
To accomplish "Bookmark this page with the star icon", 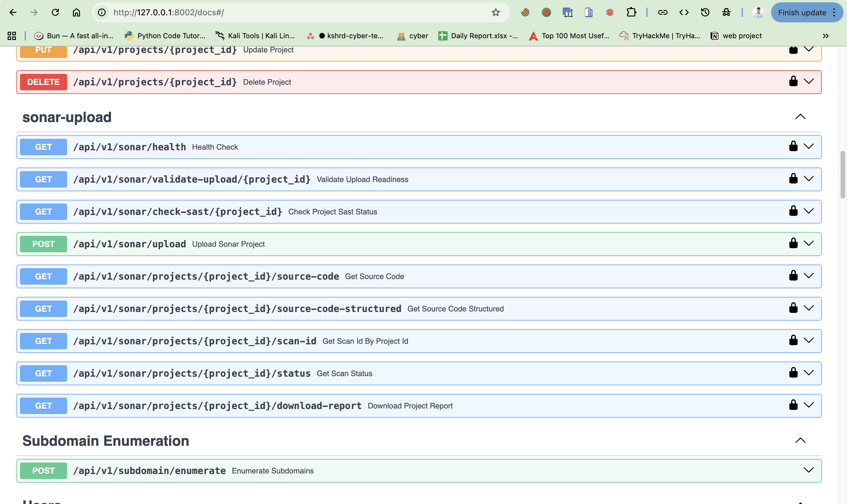I will [496, 13].
